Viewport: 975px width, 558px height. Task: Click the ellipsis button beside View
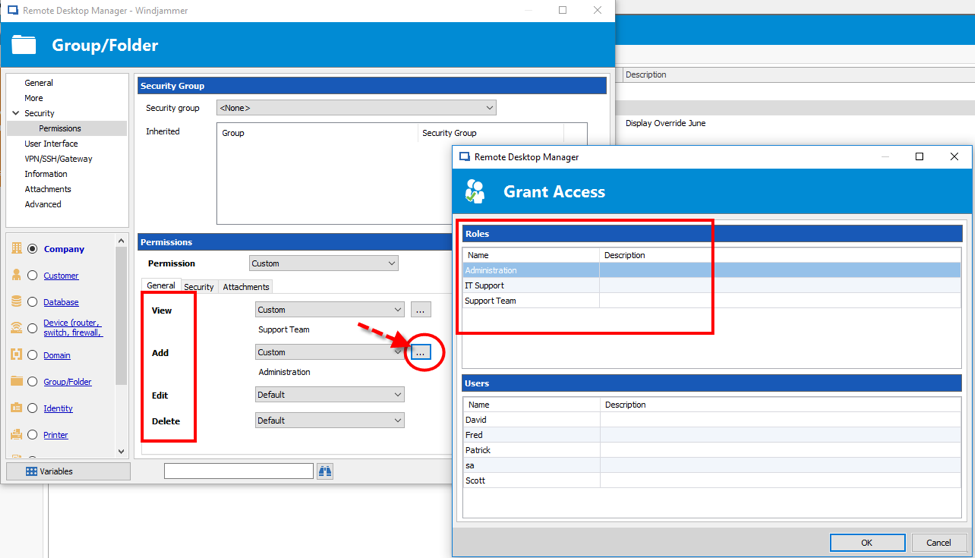(420, 310)
